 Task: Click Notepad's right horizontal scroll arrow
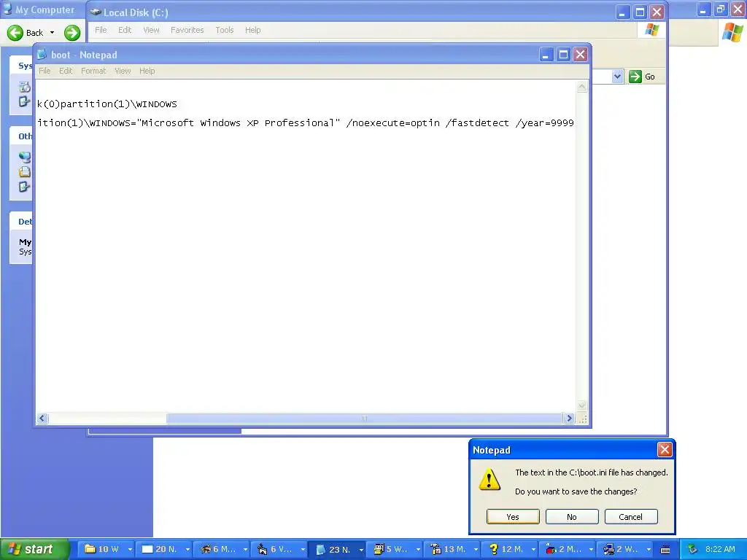pos(569,419)
